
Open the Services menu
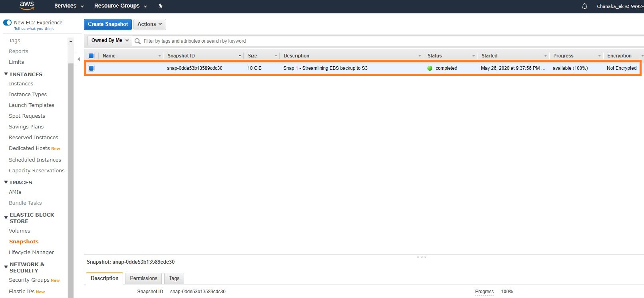(x=69, y=6)
